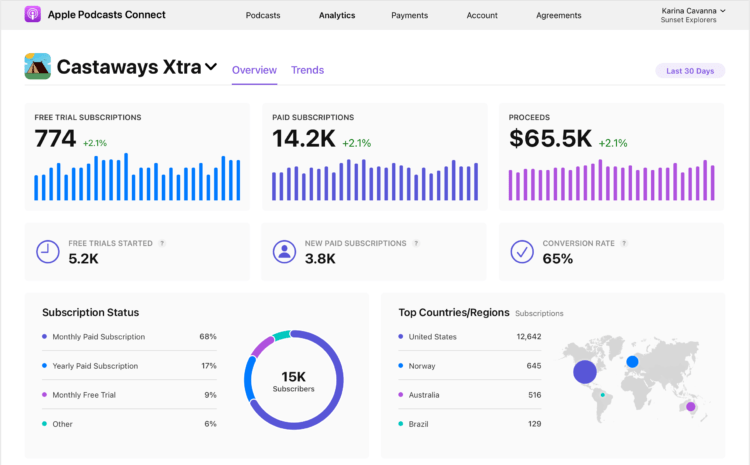Click the 3.8K new paid subscriptions value
Viewport: 750px width, 465px height.
[320, 259]
